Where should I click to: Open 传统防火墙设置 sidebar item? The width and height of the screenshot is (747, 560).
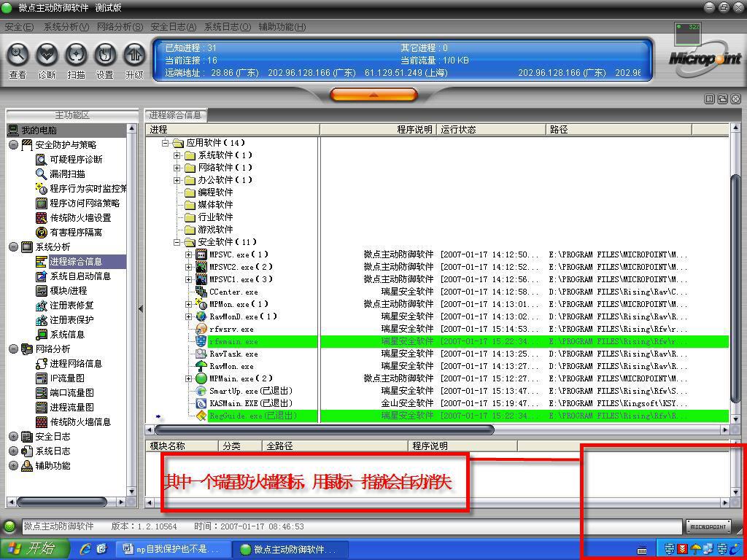pyautogui.click(x=74, y=218)
